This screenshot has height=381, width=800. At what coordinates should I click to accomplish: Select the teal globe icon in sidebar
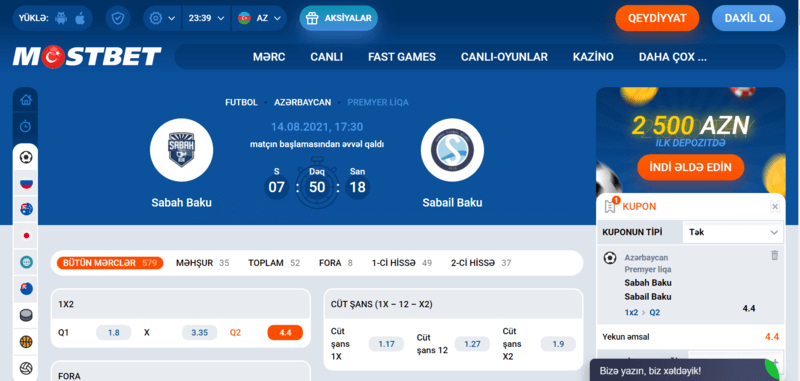[x=26, y=262]
